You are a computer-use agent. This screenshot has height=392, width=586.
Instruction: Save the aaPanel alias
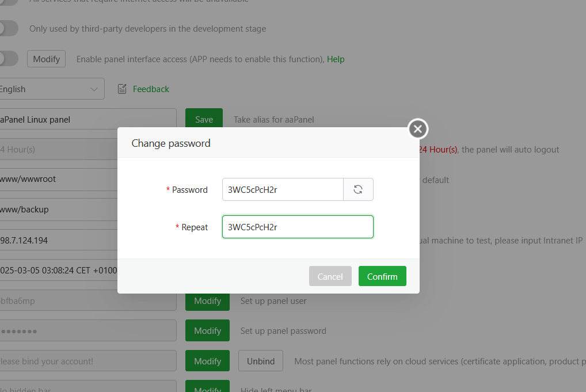(x=204, y=119)
